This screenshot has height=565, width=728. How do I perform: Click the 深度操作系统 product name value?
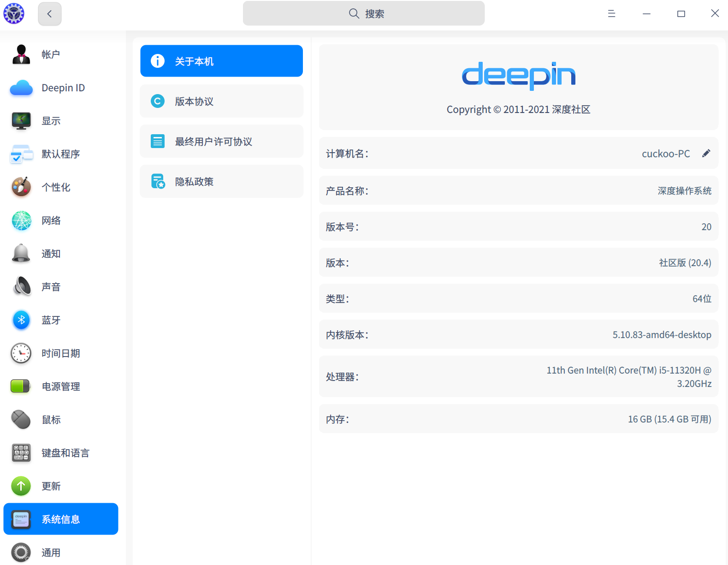pyautogui.click(x=685, y=191)
